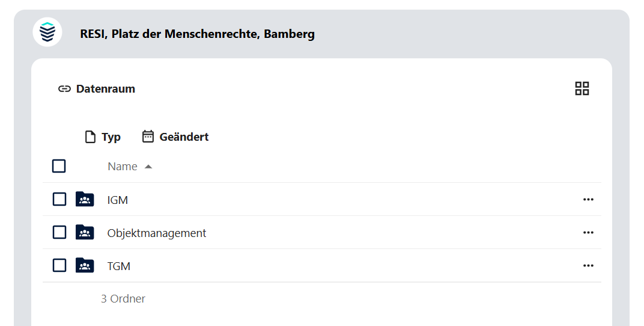Click the Objektmanagement shared folder icon
Screen dimensions: 644x326
(x=85, y=232)
